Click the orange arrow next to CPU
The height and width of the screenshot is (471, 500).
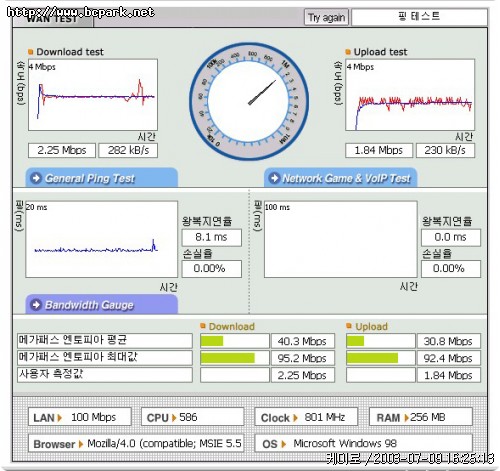[174, 418]
